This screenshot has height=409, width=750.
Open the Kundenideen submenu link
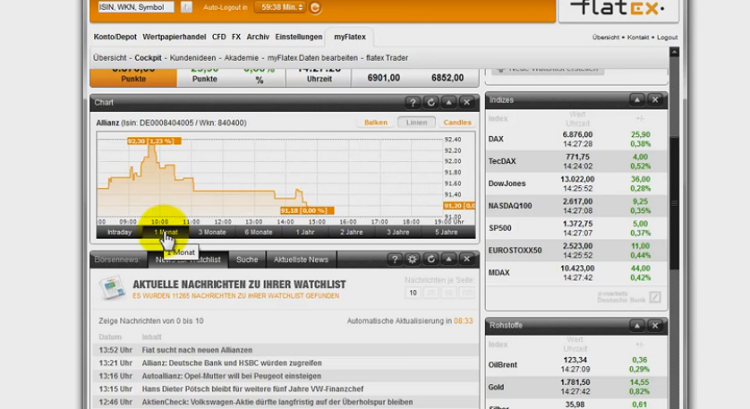tap(193, 58)
